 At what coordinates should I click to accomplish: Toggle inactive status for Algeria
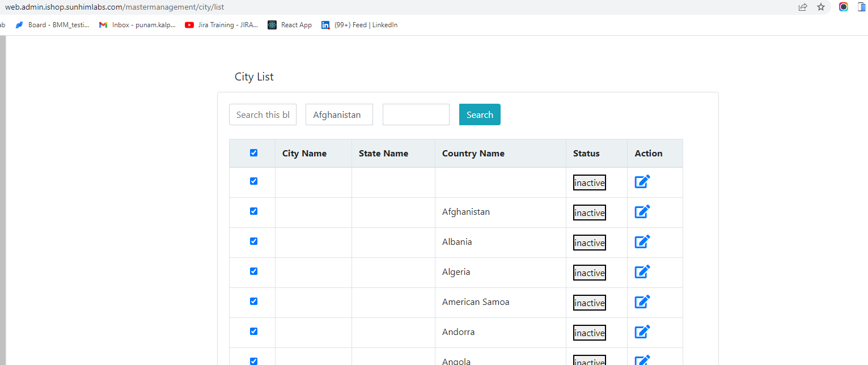tap(590, 273)
